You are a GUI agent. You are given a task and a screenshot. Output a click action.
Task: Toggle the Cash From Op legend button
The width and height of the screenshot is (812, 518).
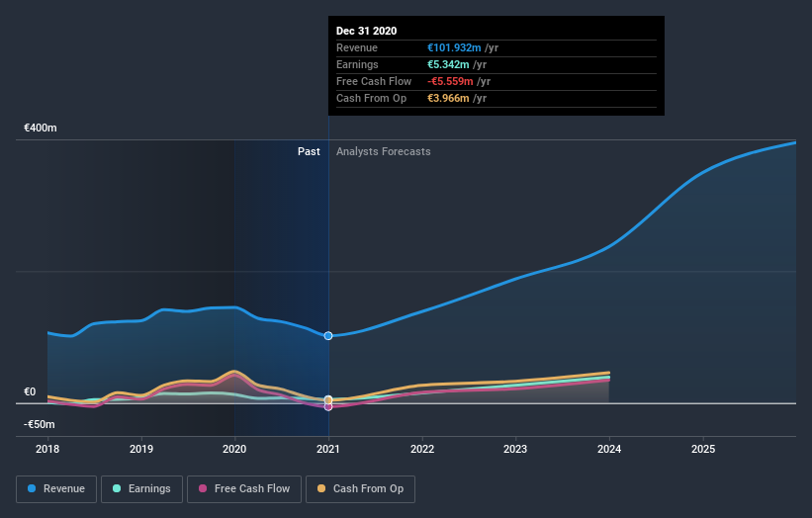pos(360,489)
